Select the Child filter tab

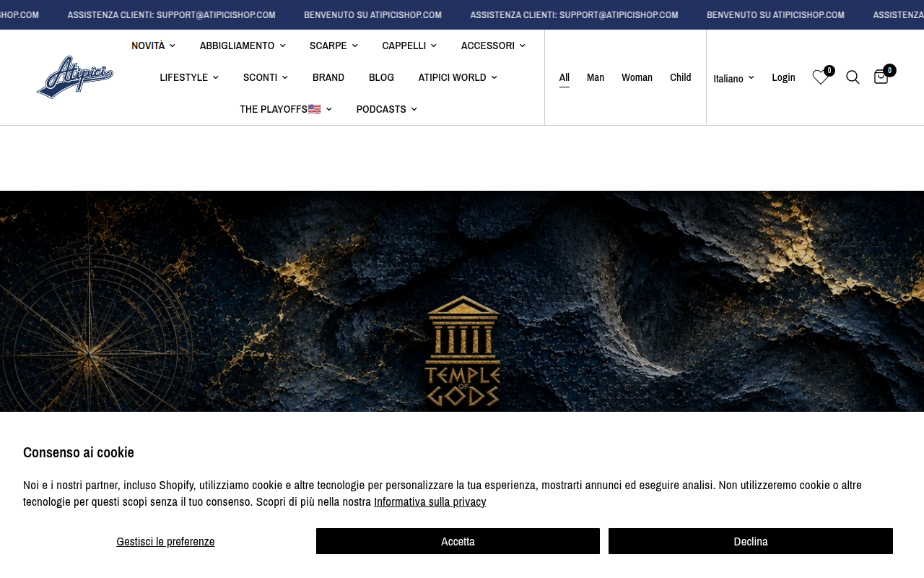[681, 77]
